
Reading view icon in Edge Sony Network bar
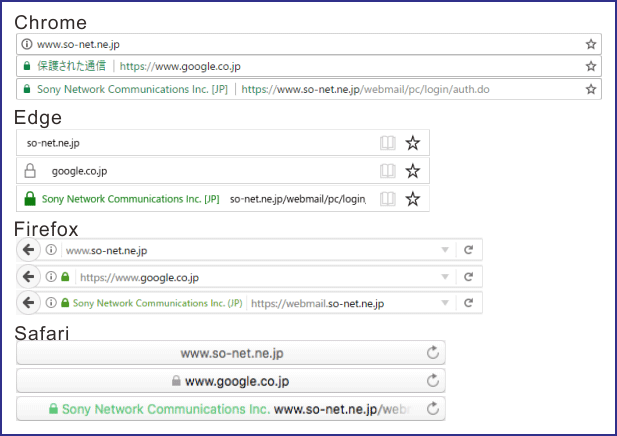[388, 199]
